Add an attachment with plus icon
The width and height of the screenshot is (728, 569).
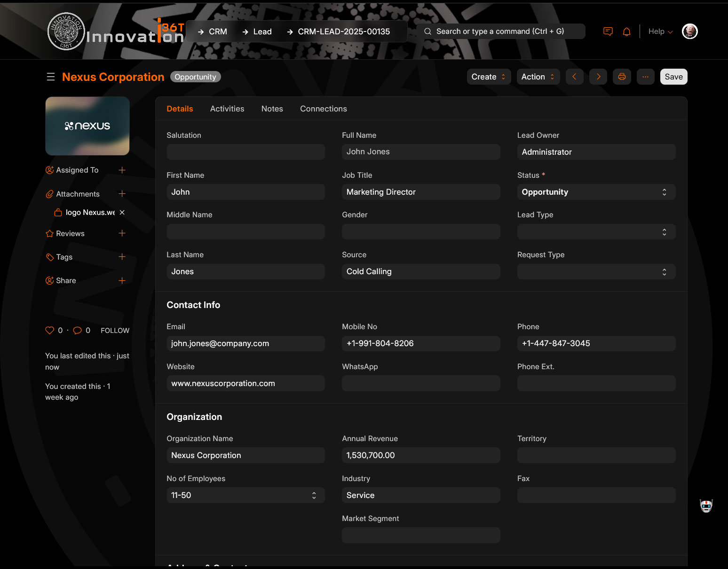point(122,194)
